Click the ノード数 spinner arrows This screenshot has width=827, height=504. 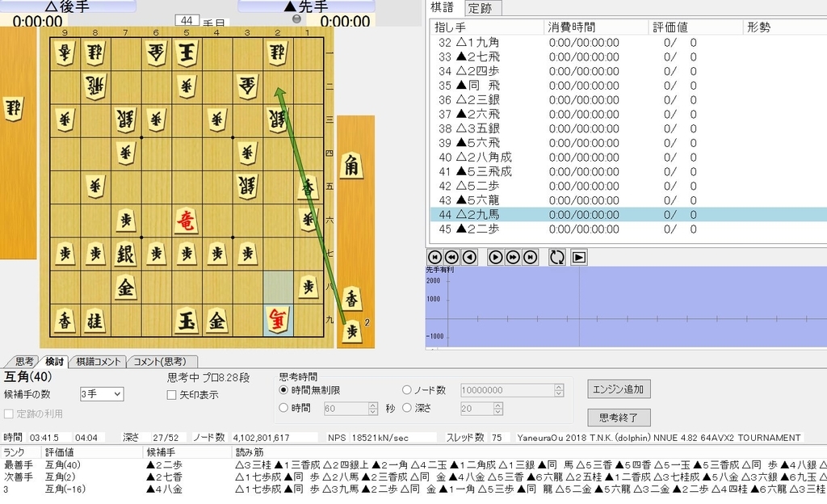click(559, 390)
